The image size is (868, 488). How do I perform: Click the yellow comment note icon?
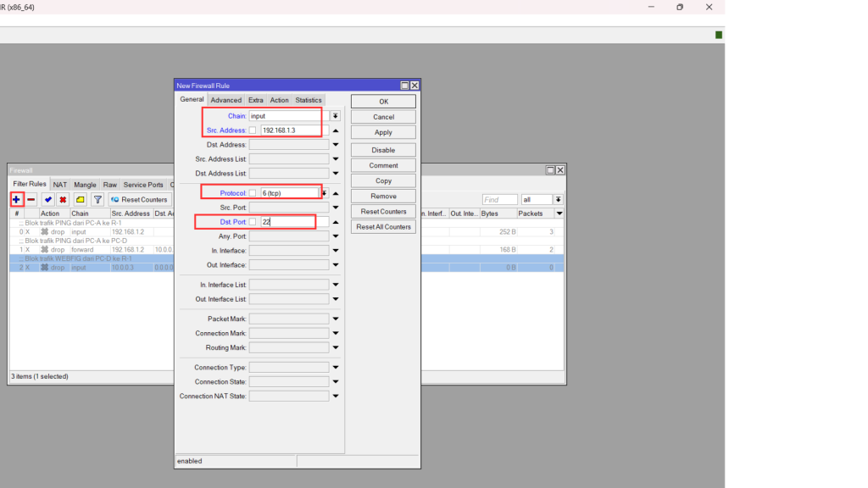point(80,199)
